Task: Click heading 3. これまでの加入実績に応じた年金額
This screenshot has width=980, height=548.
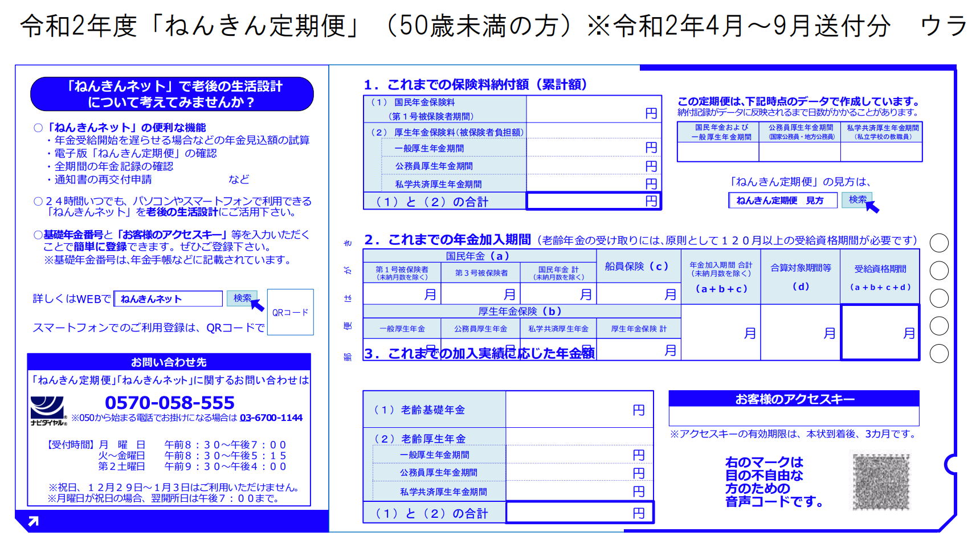Action: click(480, 353)
